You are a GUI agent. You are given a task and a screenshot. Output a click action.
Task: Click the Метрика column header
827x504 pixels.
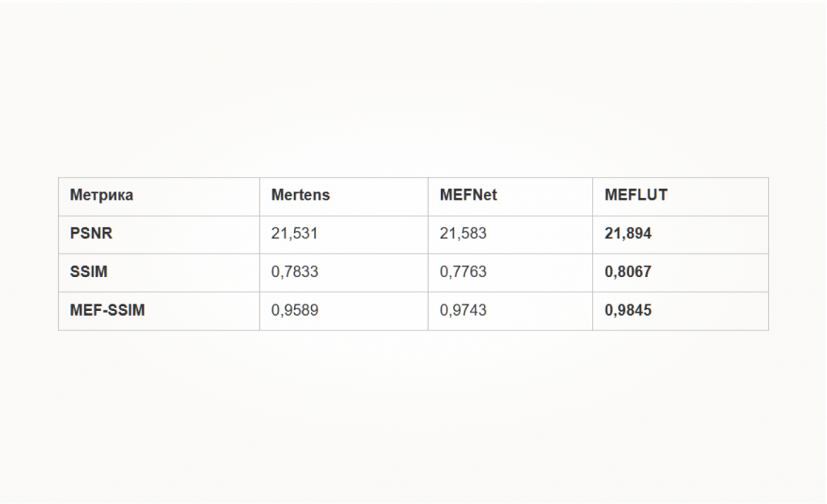pos(101,195)
